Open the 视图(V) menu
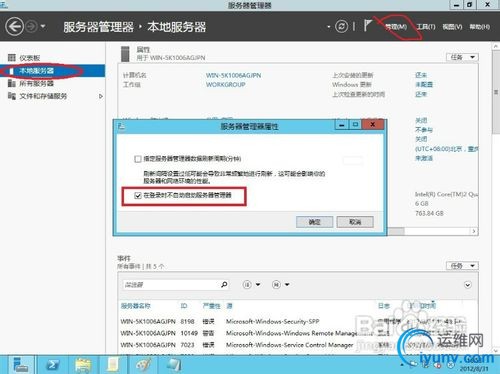500x374 pixels. pyautogui.click(x=452, y=27)
